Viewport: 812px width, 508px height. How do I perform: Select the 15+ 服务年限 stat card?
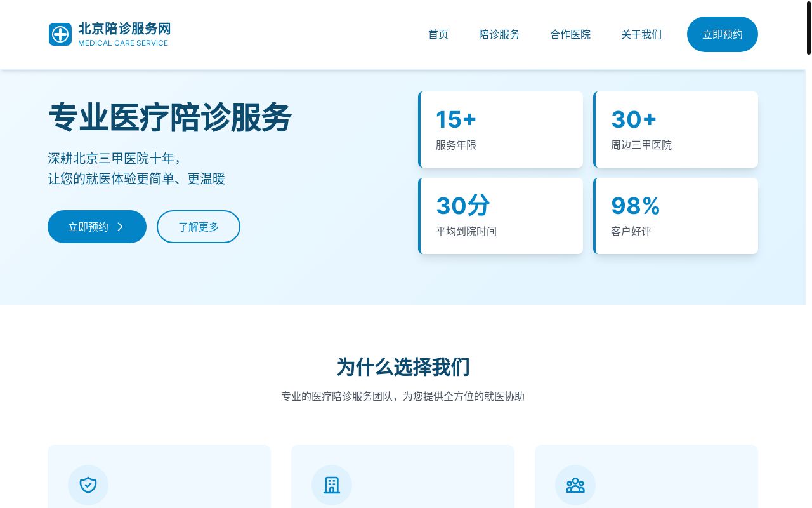pyautogui.click(x=501, y=130)
